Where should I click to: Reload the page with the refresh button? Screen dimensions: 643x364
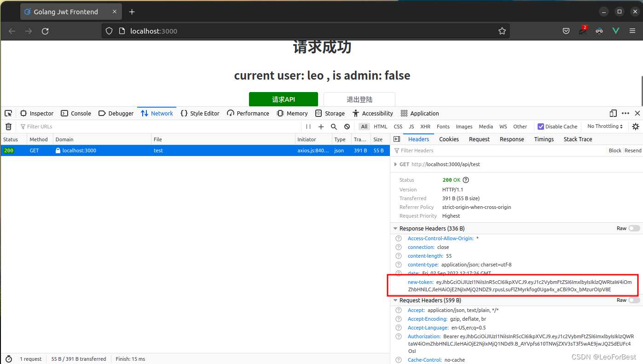tap(45, 31)
